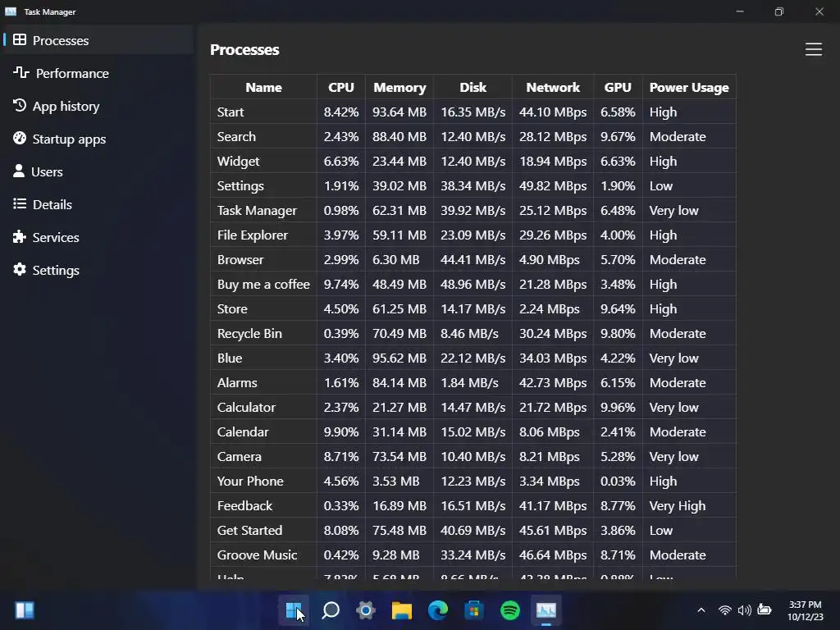840x630 pixels.
Task: Select the Groove Music process name
Action: 257,555
